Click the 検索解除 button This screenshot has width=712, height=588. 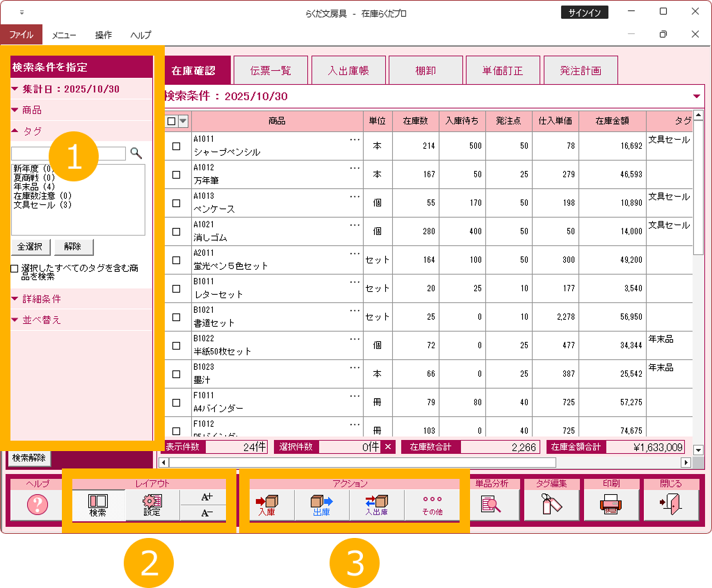point(29,458)
